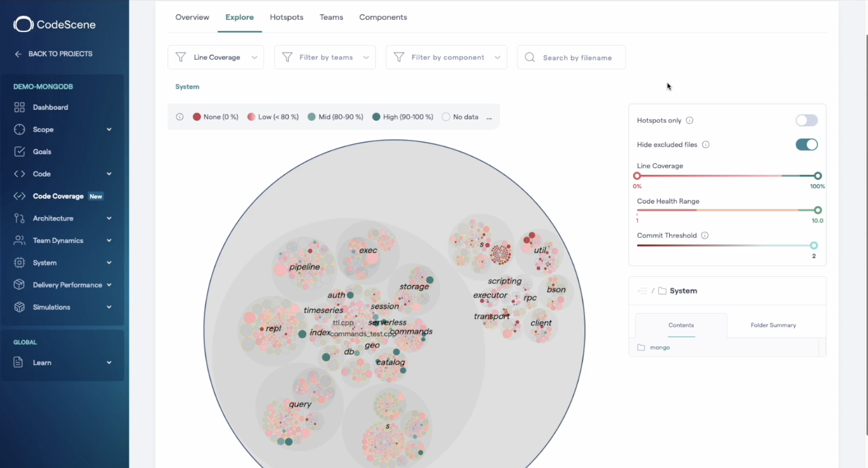Click the query cluster in the map

299,407
